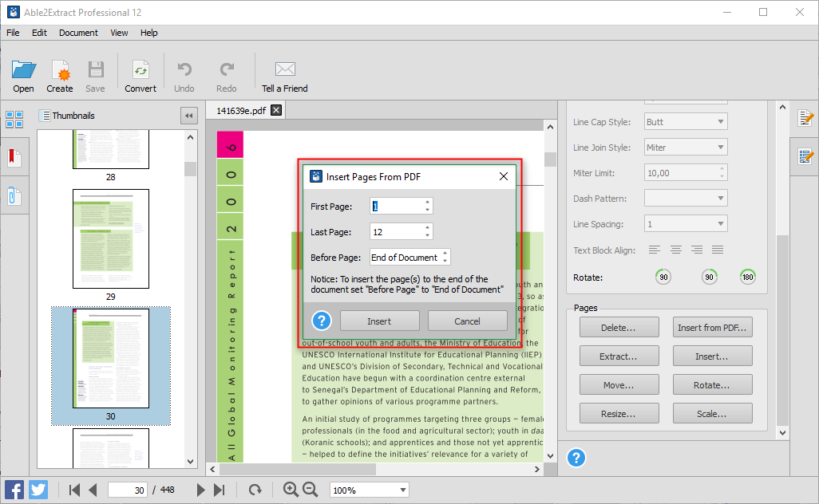Open the File menu

coord(13,33)
